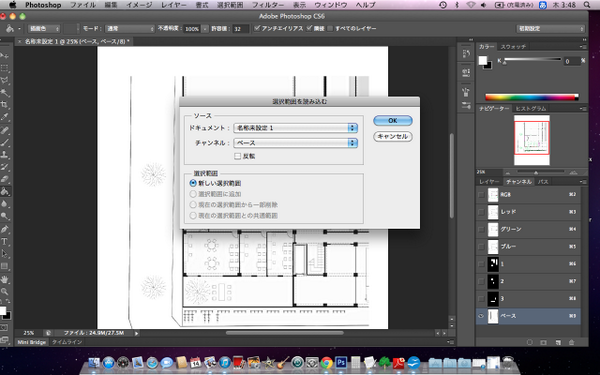The width and height of the screenshot is (600, 375).
Task: Click the 許容値 tolerance input field
Action: (x=241, y=29)
